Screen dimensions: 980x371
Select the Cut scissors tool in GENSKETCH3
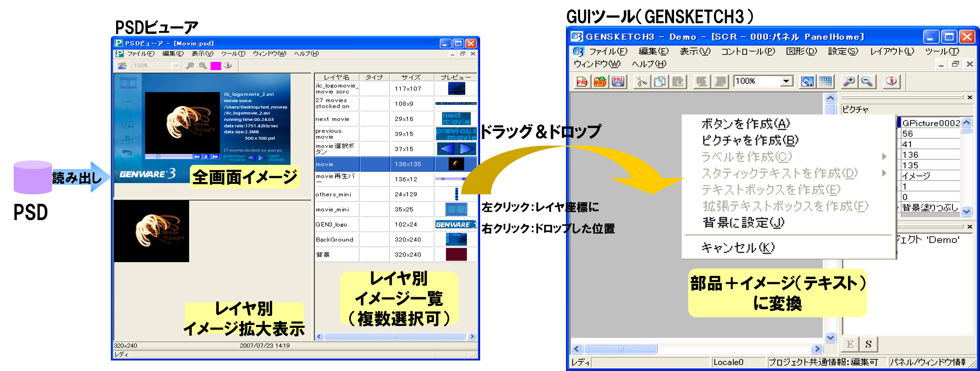click(x=642, y=81)
